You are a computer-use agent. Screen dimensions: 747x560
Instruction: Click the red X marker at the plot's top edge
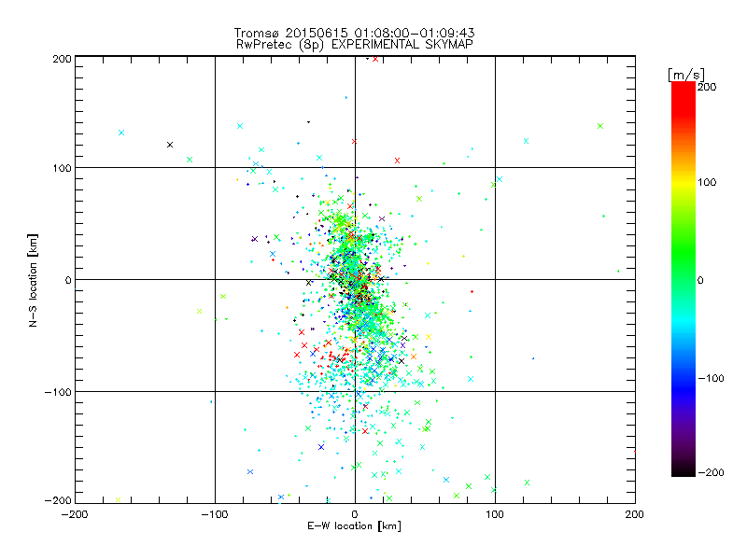pos(375,59)
